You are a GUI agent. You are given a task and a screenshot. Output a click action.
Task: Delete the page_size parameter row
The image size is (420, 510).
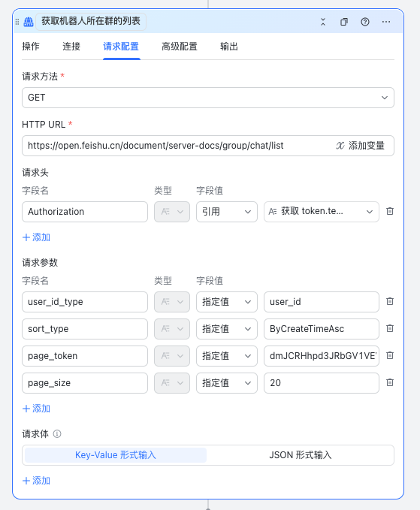pos(390,382)
